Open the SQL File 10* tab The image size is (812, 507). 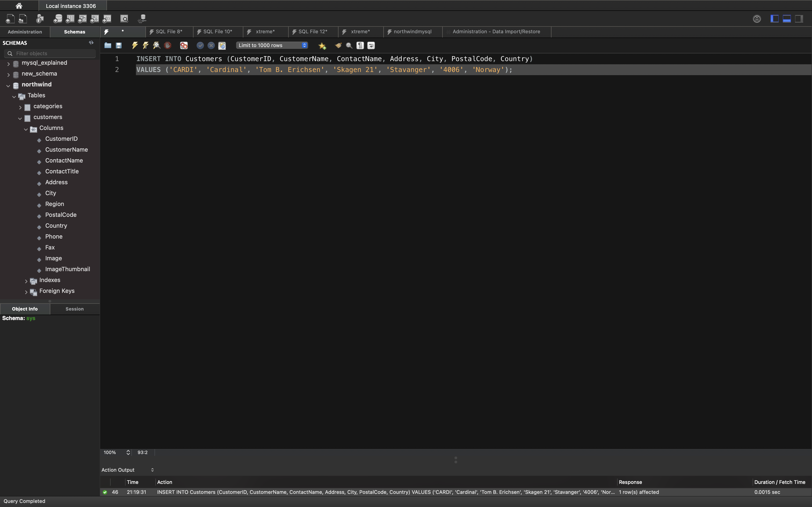217,31
